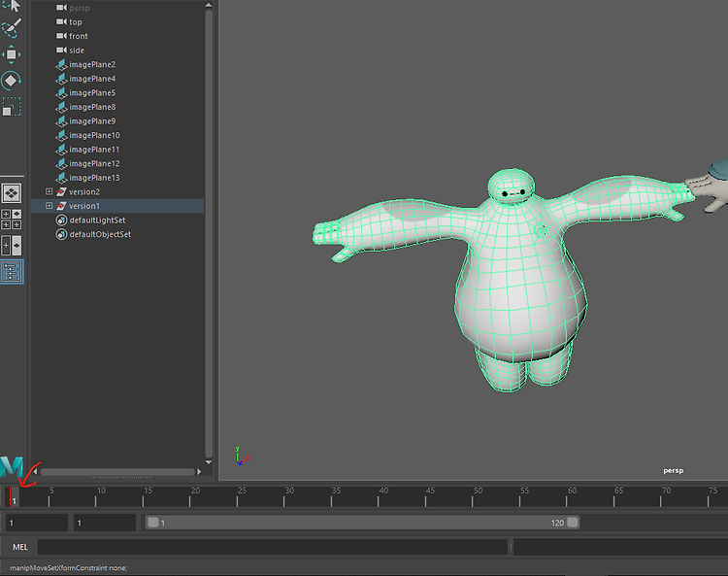Click the range slider bar
Image resolution: width=728 pixels, height=576 pixels.
tap(363, 523)
